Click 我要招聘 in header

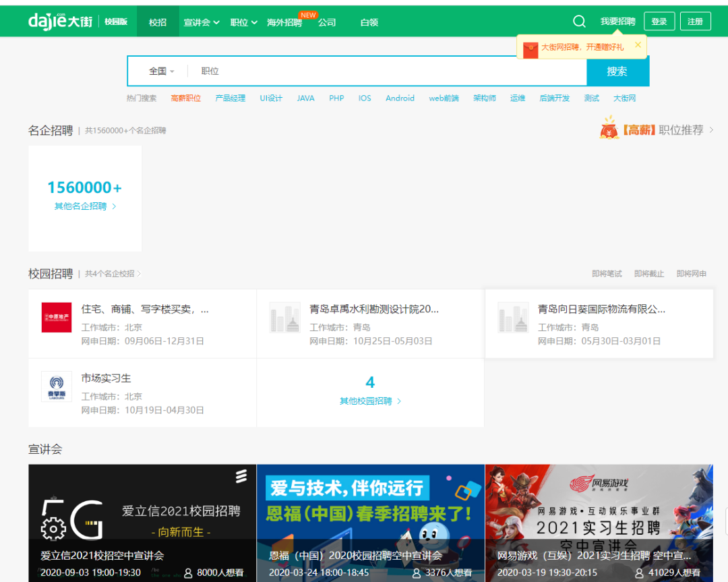(617, 22)
